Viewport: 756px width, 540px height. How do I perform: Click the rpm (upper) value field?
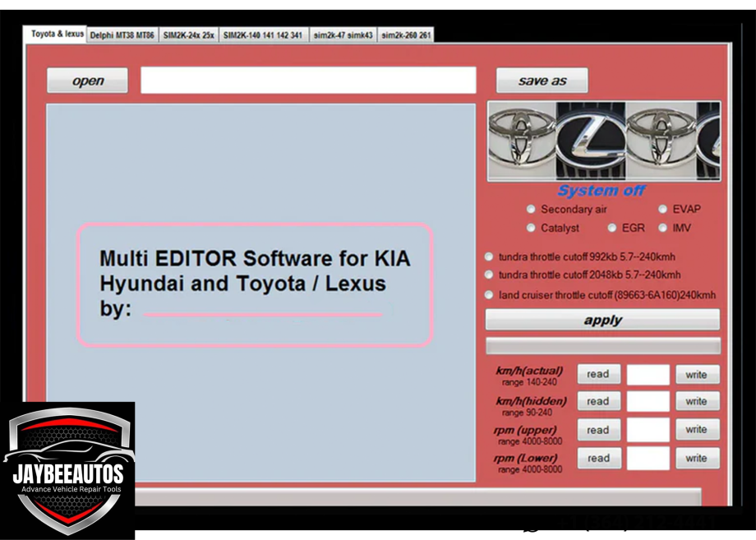click(x=648, y=430)
